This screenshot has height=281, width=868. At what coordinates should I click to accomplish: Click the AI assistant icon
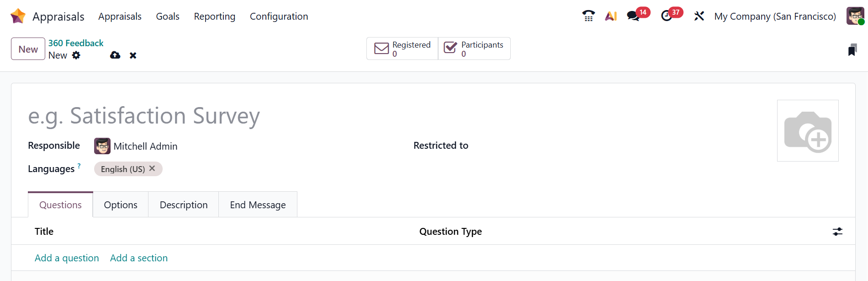(x=611, y=16)
